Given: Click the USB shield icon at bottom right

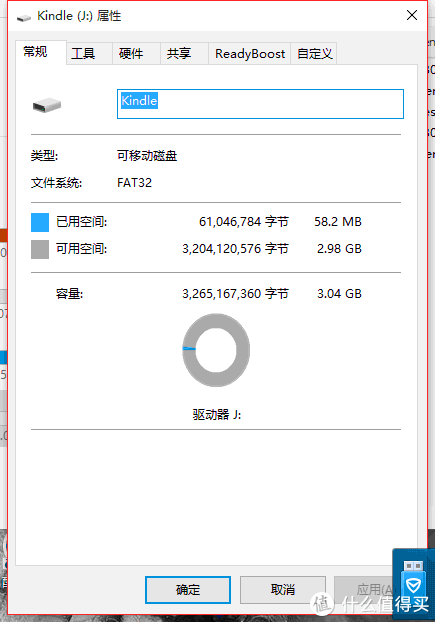Looking at the screenshot, I should [x=413, y=576].
